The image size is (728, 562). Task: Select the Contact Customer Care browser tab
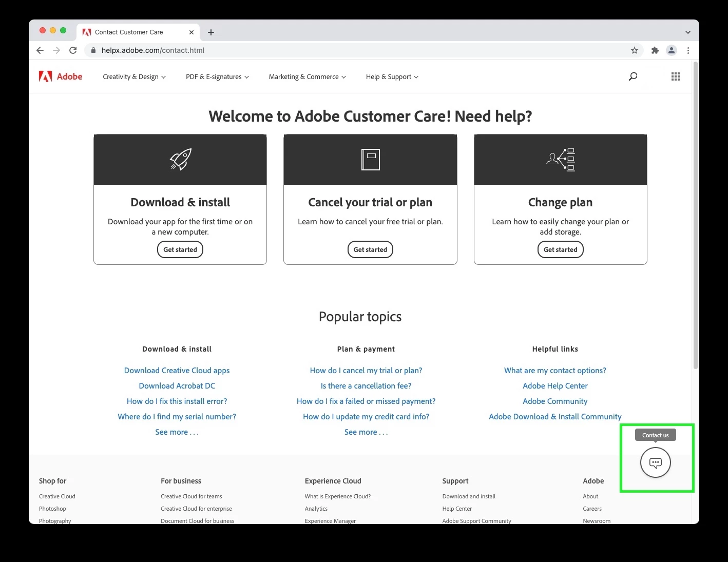[139, 32]
